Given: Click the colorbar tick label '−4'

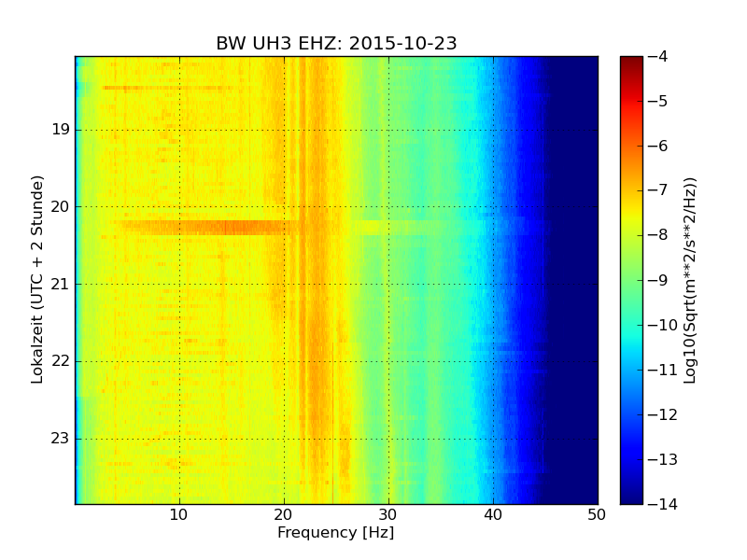Looking at the screenshot, I should [657, 56].
